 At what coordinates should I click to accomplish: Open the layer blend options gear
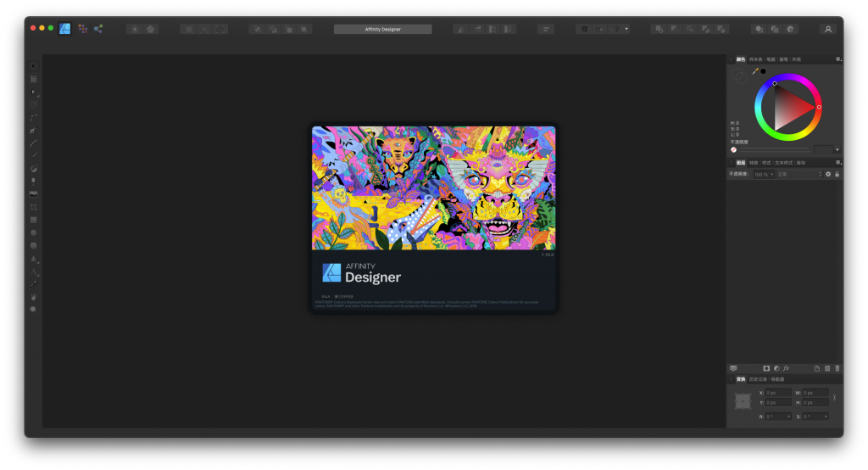[x=828, y=174]
